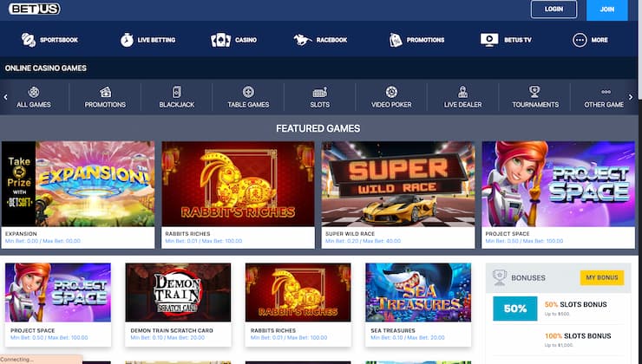Open the Super Wild Race featured thumbnail
Viewport: 642px width, 364px height.
[x=398, y=184]
